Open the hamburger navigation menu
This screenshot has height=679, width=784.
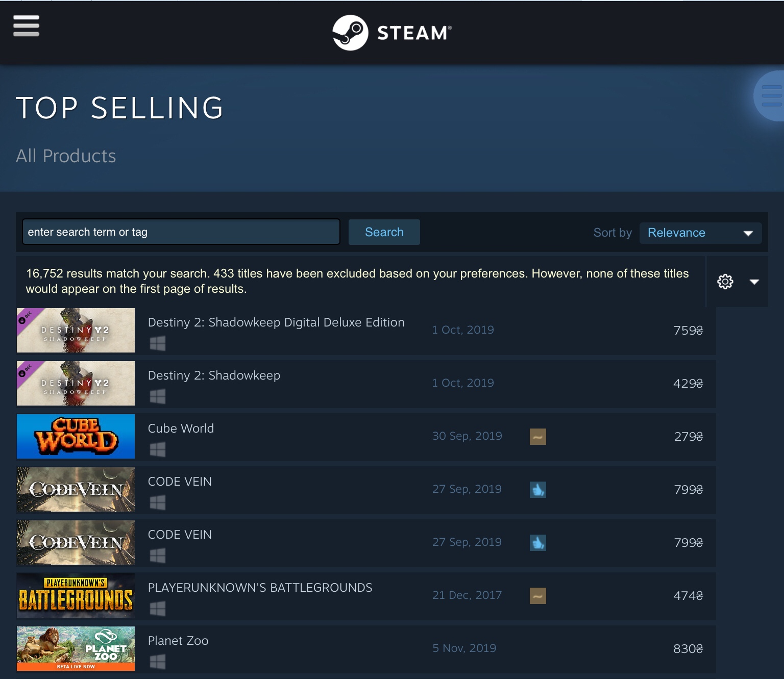point(26,26)
